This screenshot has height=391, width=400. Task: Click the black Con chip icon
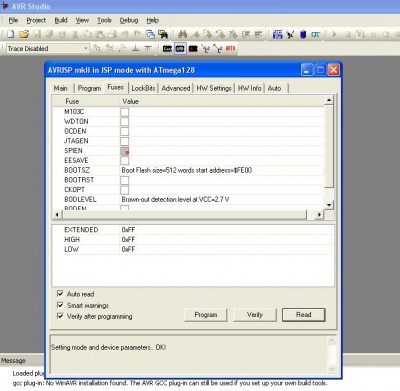coord(167,49)
